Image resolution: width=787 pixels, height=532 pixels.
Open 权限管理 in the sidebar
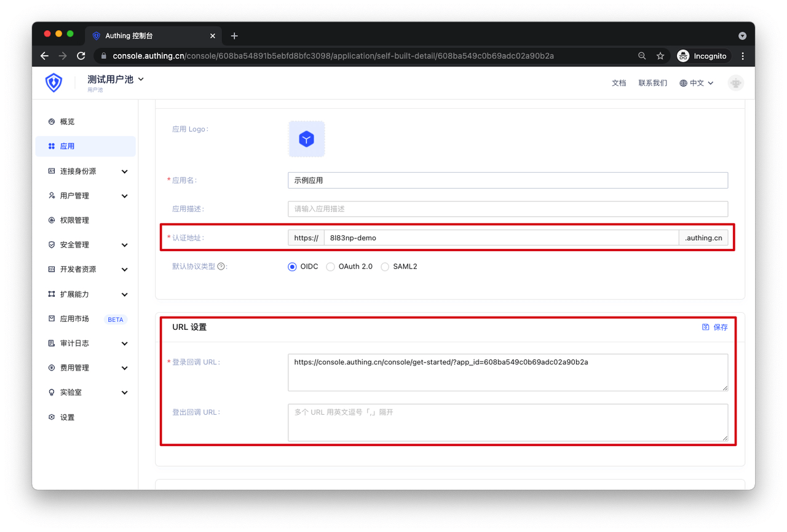[x=74, y=220]
